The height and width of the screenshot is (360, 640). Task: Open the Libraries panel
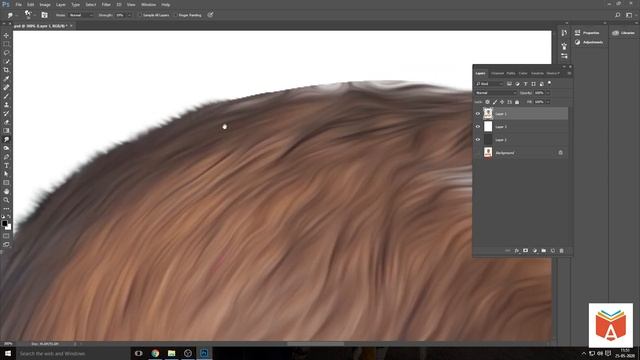click(x=624, y=33)
